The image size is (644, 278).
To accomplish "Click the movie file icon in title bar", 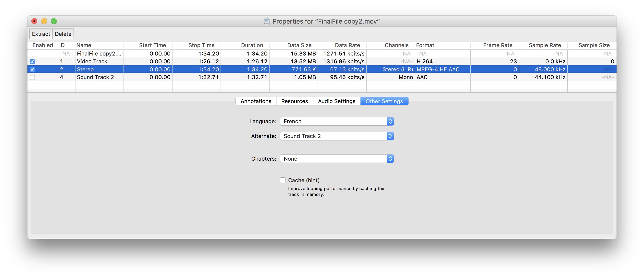I will coord(267,21).
